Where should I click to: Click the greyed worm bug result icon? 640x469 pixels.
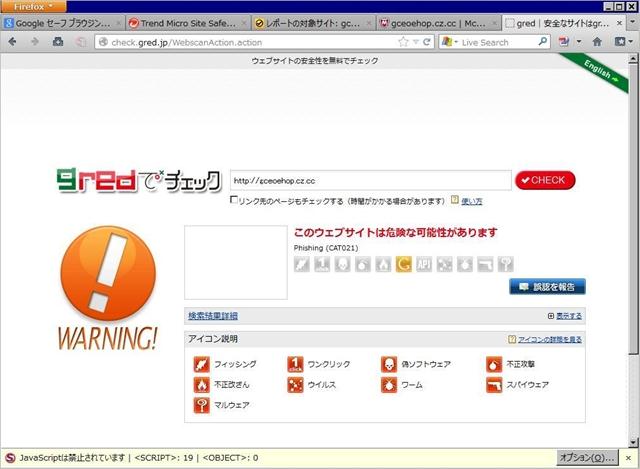(x=465, y=264)
